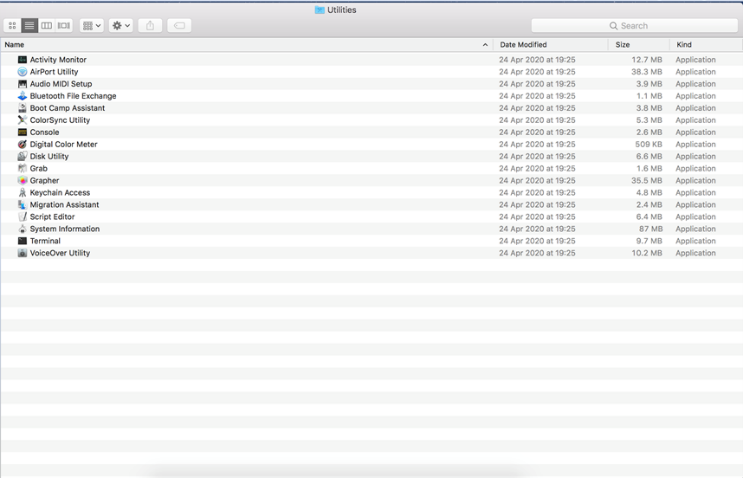The image size is (743, 478).
Task: Click the Activity Monitor file name
Action: tap(58, 60)
